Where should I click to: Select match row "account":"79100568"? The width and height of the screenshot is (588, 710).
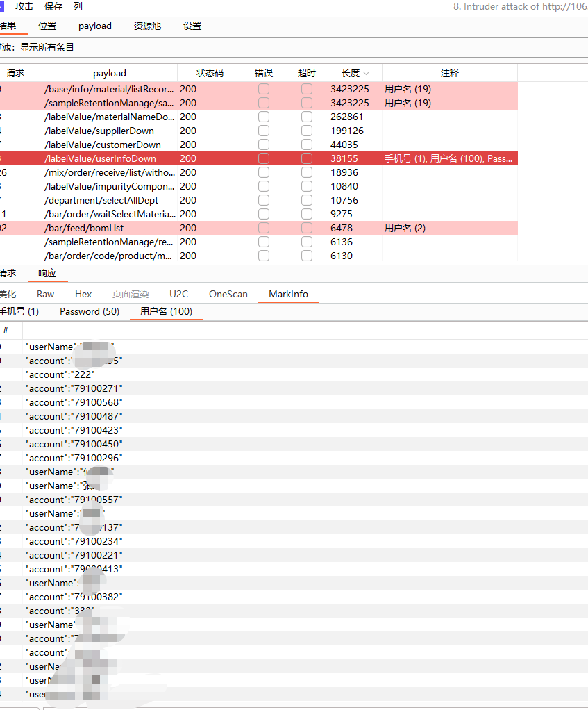click(294, 402)
